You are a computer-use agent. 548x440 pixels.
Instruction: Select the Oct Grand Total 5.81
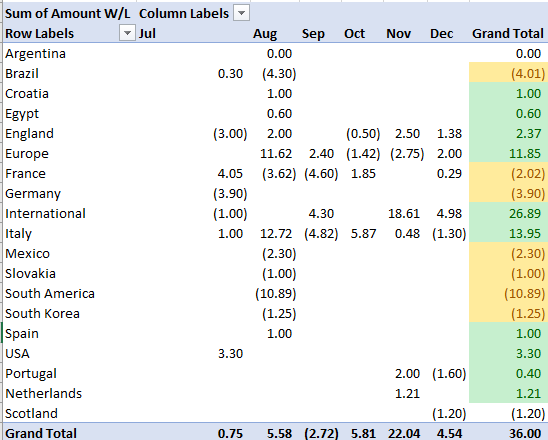pyautogui.click(x=363, y=433)
